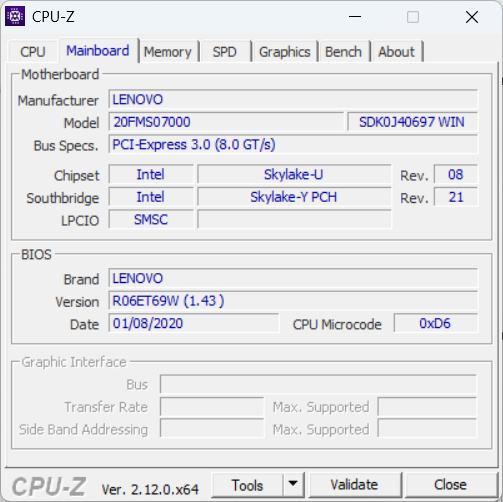The height and width of the screenshot is (502, 503).
Task: Show the About tab
Action: pyautogui.click(x=396, y=52)
